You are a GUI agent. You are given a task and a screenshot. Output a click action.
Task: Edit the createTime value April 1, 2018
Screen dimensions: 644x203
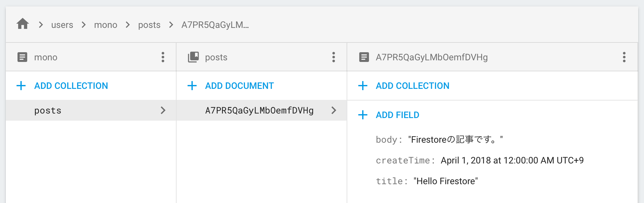click(512, 161)
